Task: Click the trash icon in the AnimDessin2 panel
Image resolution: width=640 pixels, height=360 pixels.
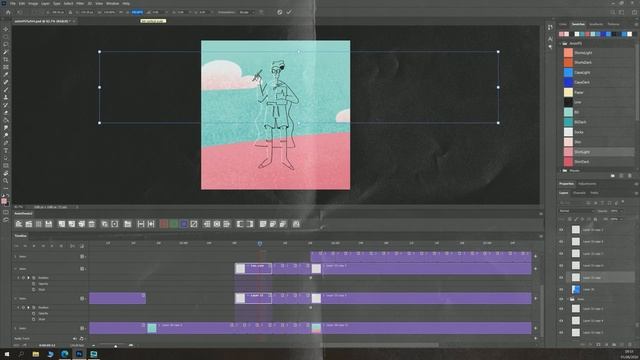Action: (91, 224)
